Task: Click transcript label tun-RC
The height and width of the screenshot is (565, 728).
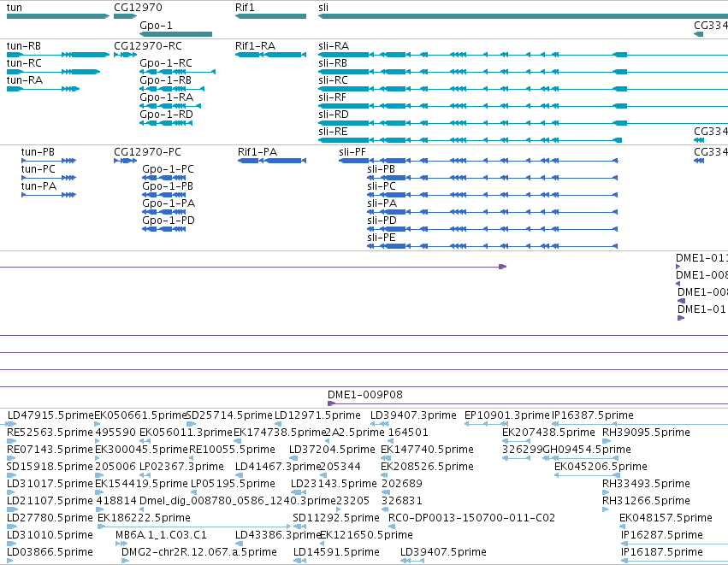Action: (x=24, y=63)
